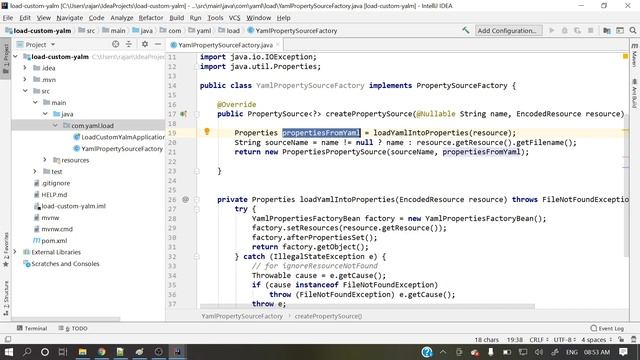The image size is (640, 360).
Task: Click the UTF-8 encoding selector
Action: (564, 340)
